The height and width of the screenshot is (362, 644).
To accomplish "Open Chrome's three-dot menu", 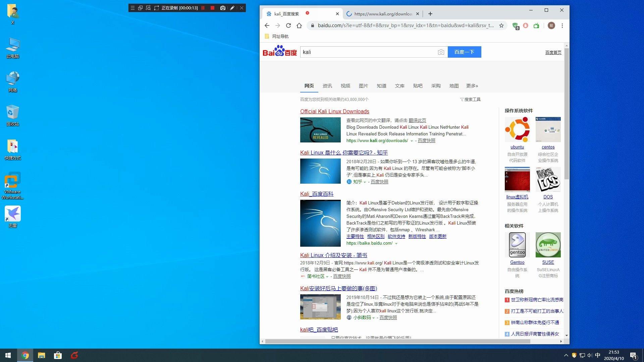I will (x=562, y=25).
